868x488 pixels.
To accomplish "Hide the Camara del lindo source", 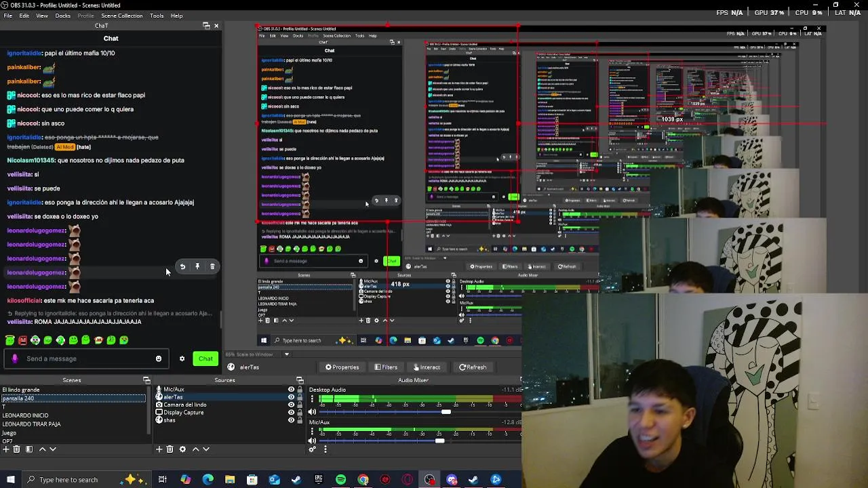I will tap(292, 405).
